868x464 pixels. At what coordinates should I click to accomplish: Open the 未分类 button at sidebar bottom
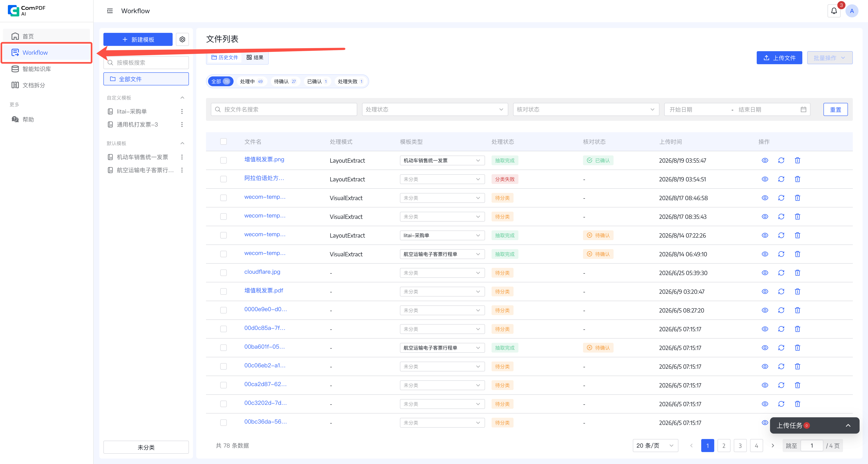click(x=146, y=447)
